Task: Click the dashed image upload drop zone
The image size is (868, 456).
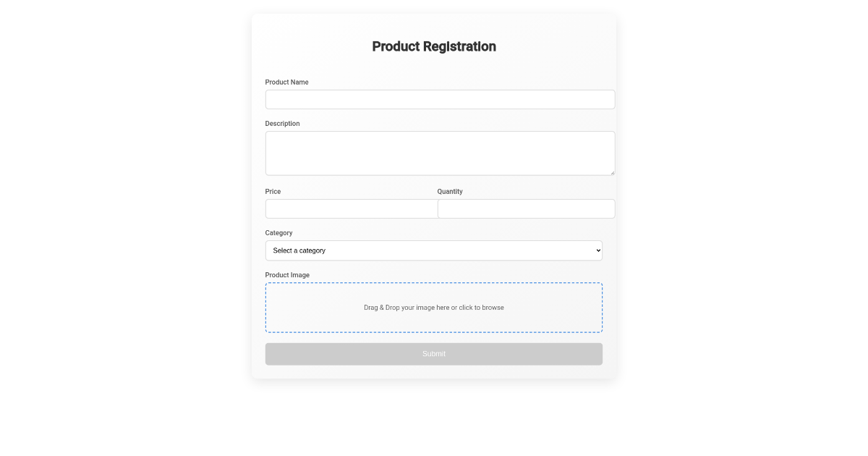Action: [x=434, y=308]
